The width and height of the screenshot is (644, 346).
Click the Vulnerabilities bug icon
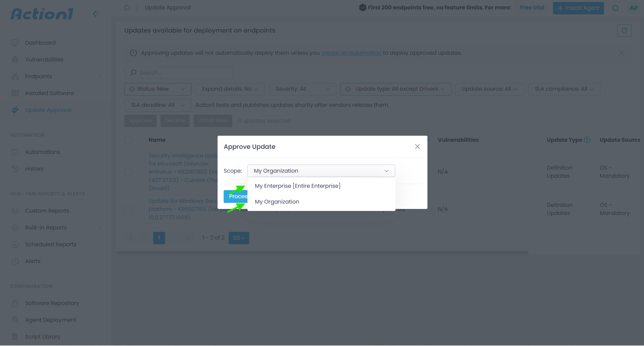(x=15, y=59)
